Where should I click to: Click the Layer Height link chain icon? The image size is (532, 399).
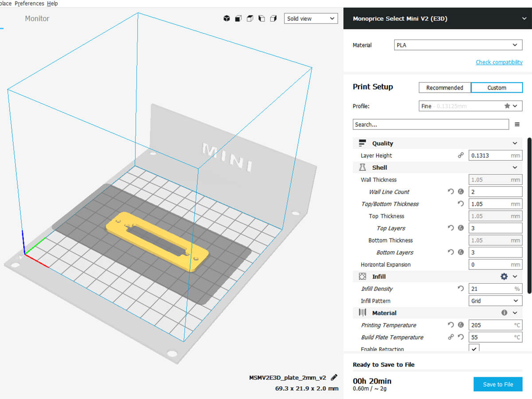pos(461,156)
